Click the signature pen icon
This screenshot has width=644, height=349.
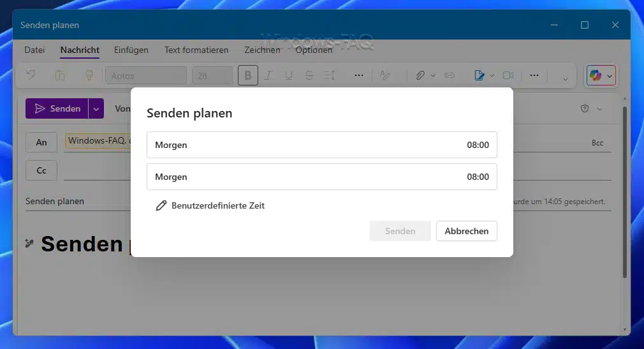479,75
